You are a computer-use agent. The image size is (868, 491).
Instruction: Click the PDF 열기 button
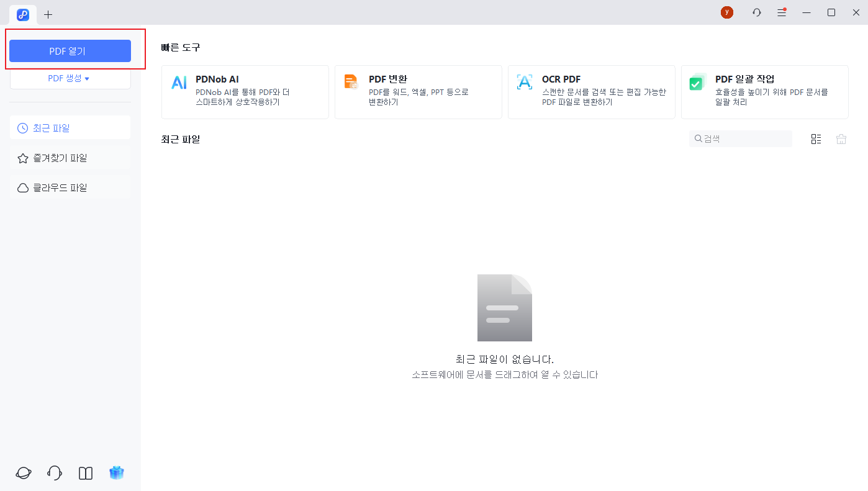click(70, 50)
